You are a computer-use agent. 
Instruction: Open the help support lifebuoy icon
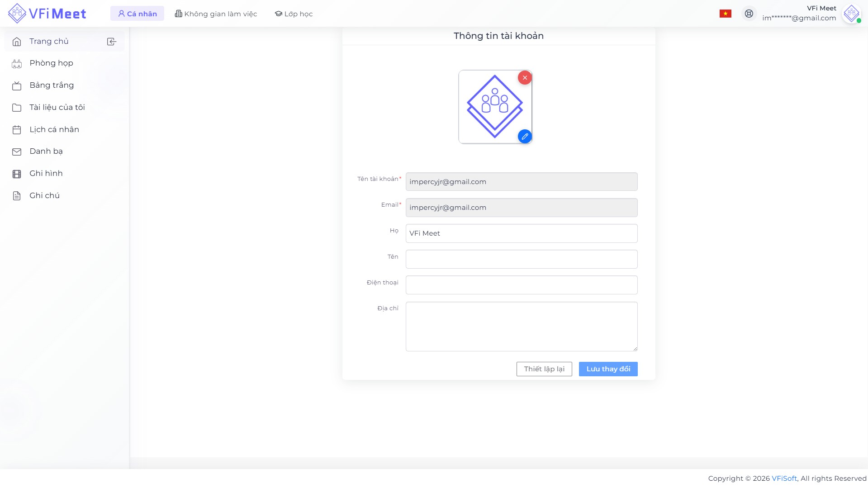(x=749, y=14)
